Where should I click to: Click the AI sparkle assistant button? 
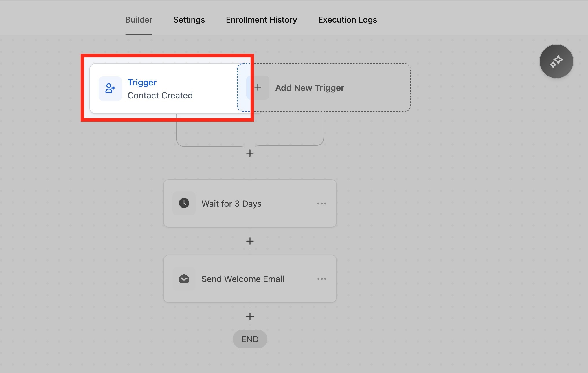(x=556, y=61)
